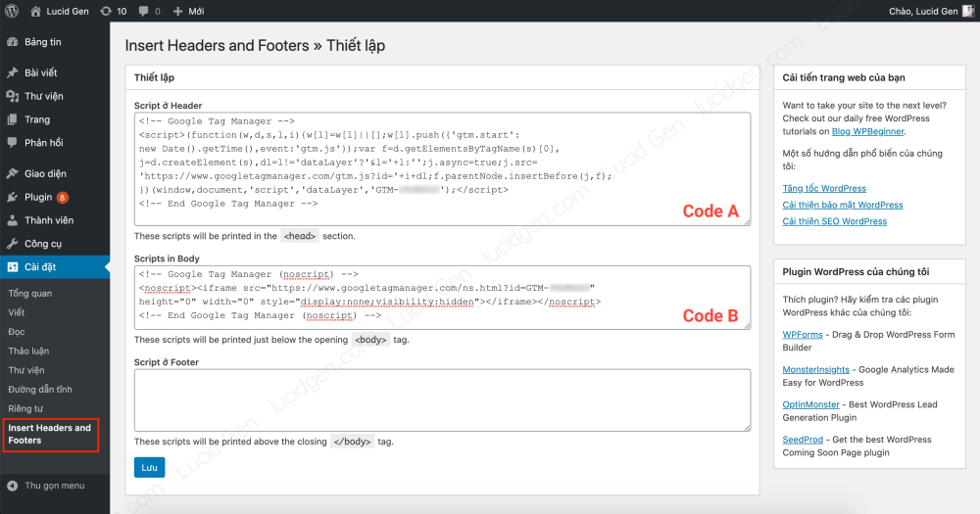Click the Plugin plug icon
This screenshot has height=514, width=980.
click(13, 197)
